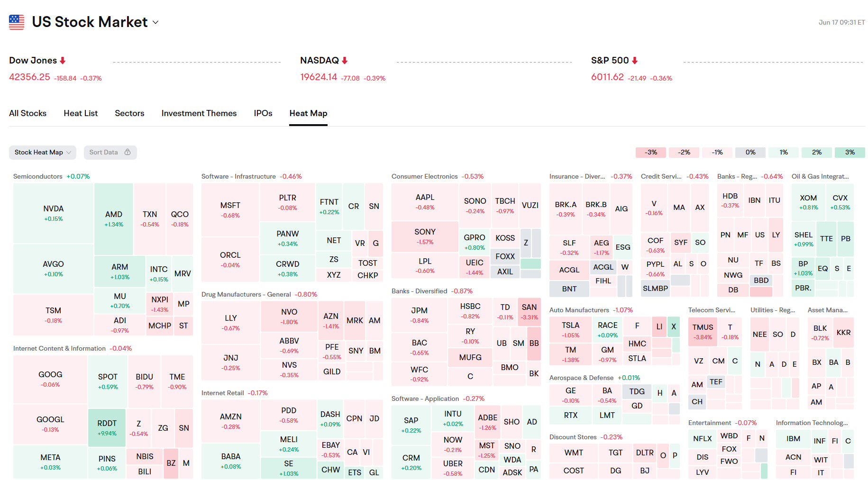Open the Drug Manufacturers - General heading
868x480 pixels.
point(246,294)
